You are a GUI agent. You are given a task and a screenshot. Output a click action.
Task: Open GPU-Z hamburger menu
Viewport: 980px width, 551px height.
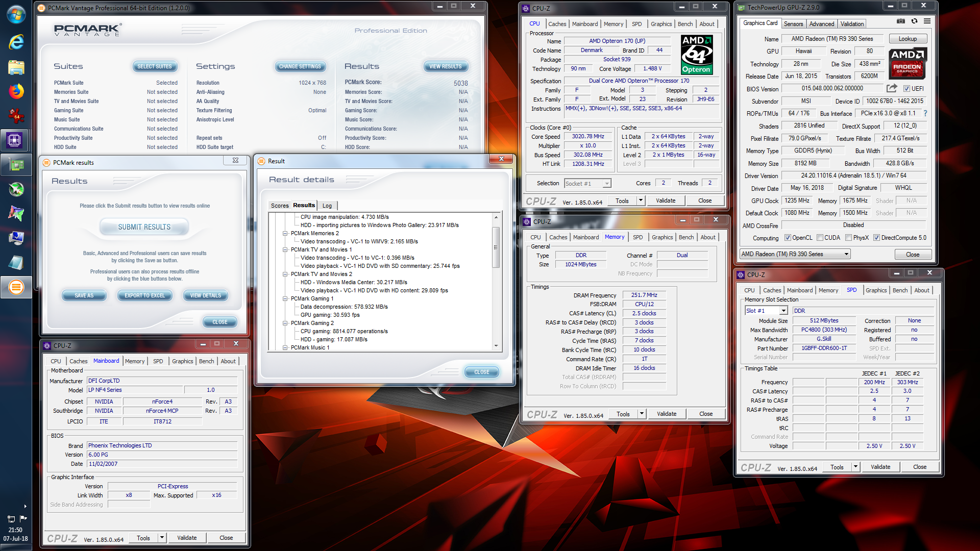click(x=927, y=21)
